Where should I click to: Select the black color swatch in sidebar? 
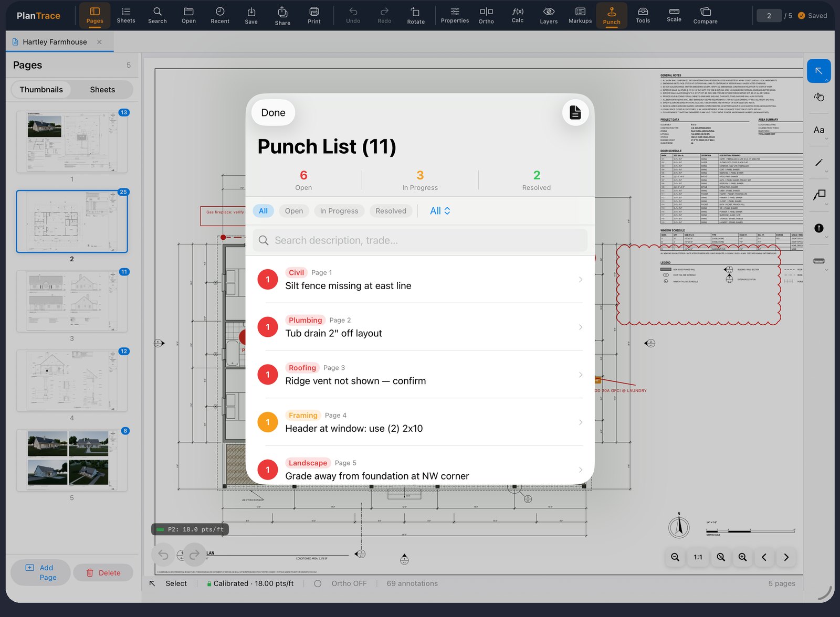tap(818, 228)
